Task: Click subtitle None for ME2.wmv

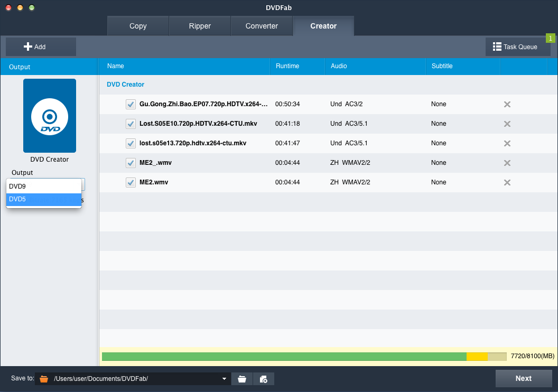Action: pos(439,182)
